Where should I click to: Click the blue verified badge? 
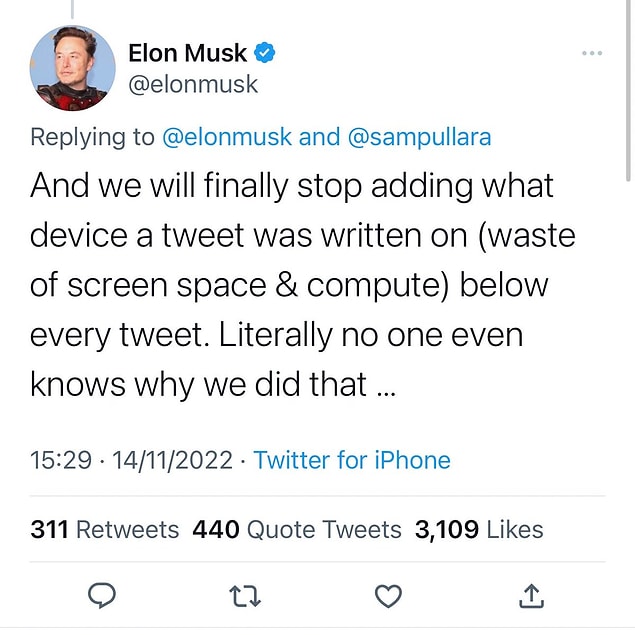pos(266,52)
